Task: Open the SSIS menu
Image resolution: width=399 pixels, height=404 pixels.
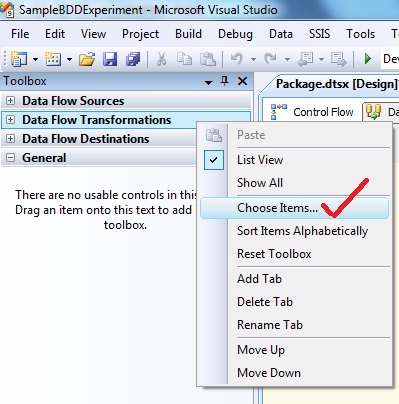Action: 319,34
